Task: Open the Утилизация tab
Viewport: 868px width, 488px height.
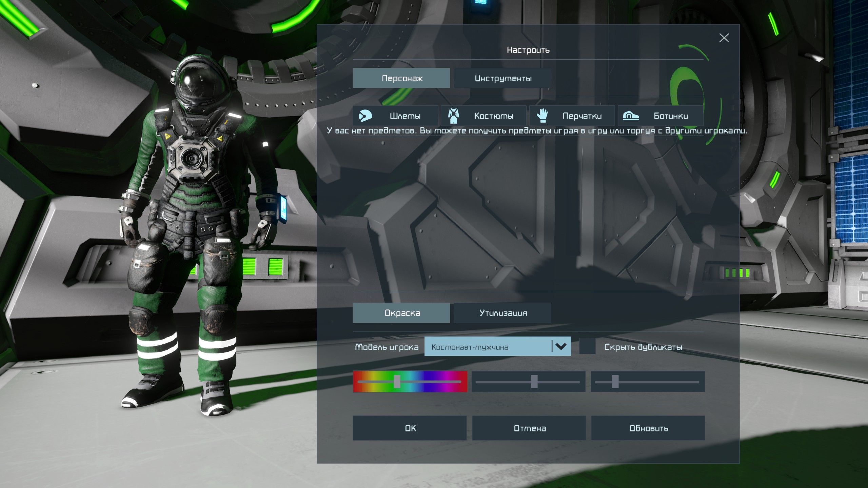Action: pyautogui.click(x=502, y=313)
